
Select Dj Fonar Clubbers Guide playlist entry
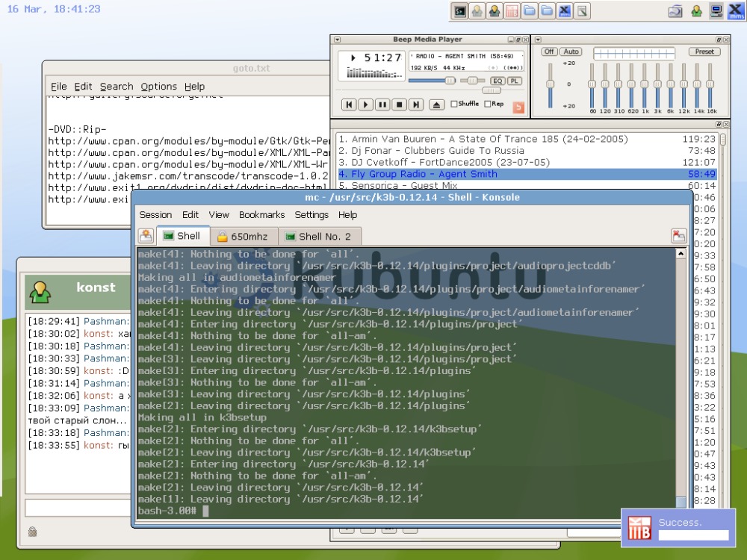(527, 151)
